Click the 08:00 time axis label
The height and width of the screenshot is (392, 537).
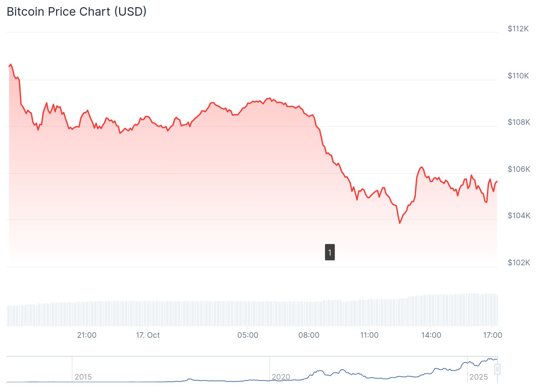(309, 335)
